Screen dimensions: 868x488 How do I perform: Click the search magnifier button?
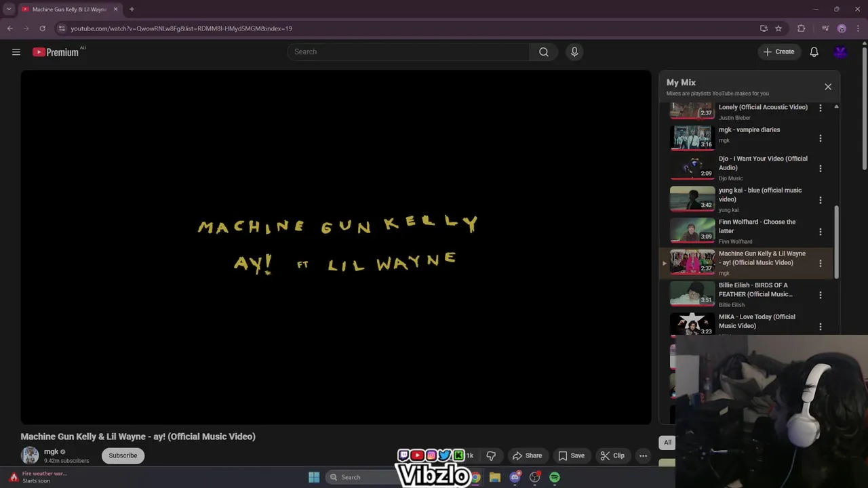(x=544, y=52)
